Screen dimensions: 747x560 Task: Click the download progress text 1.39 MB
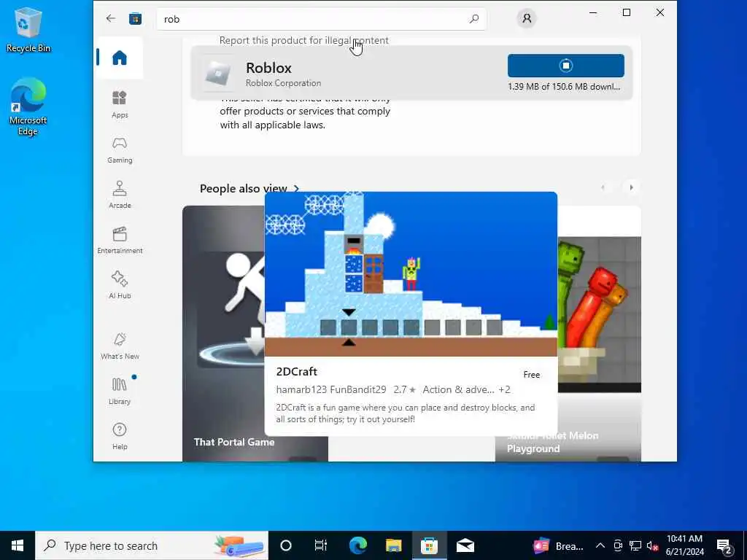point(564,87)
